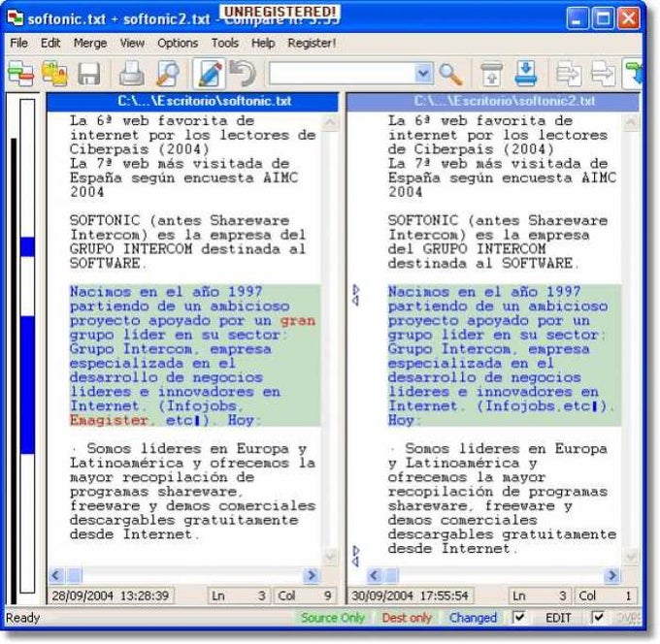Open the Merge menu

coord(90,43)
